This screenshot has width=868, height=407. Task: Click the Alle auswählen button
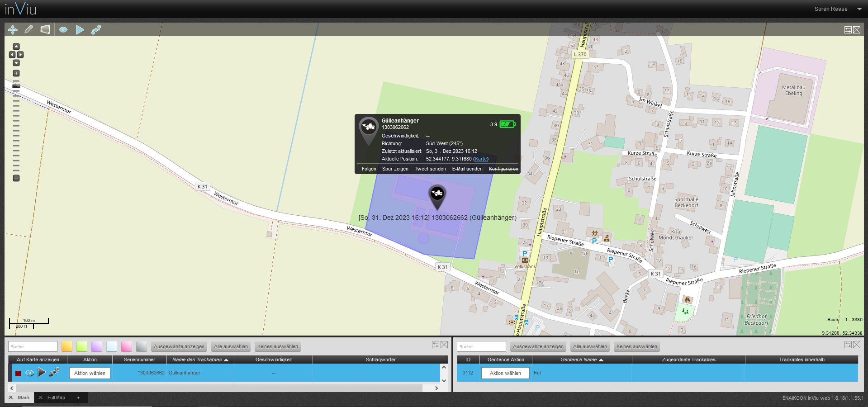coord(231,346)
